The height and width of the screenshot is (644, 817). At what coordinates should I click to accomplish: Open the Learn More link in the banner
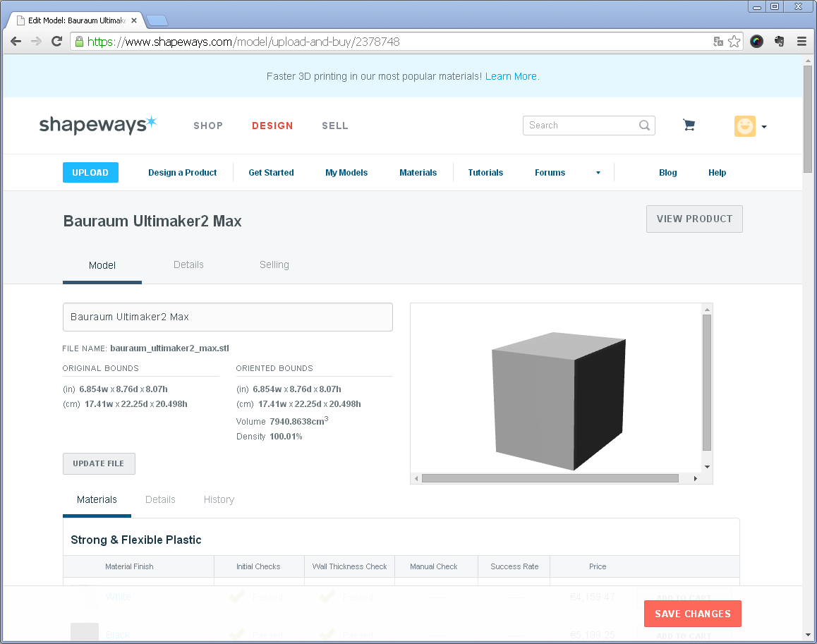pyautogui.click(x=510, y=76)
